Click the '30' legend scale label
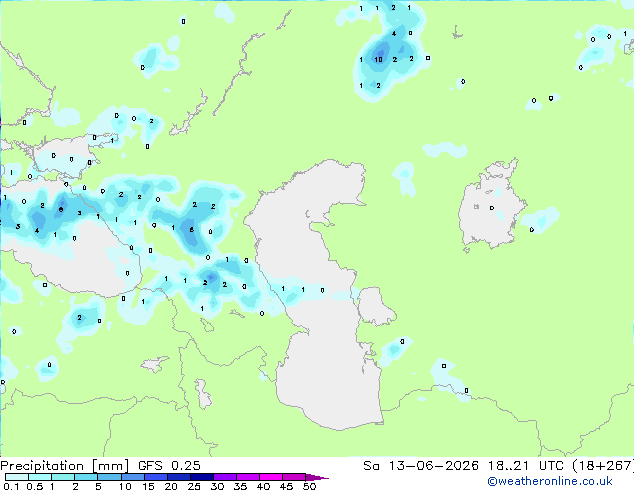This screenshot has height=490, width=634. tap(217, 486)
